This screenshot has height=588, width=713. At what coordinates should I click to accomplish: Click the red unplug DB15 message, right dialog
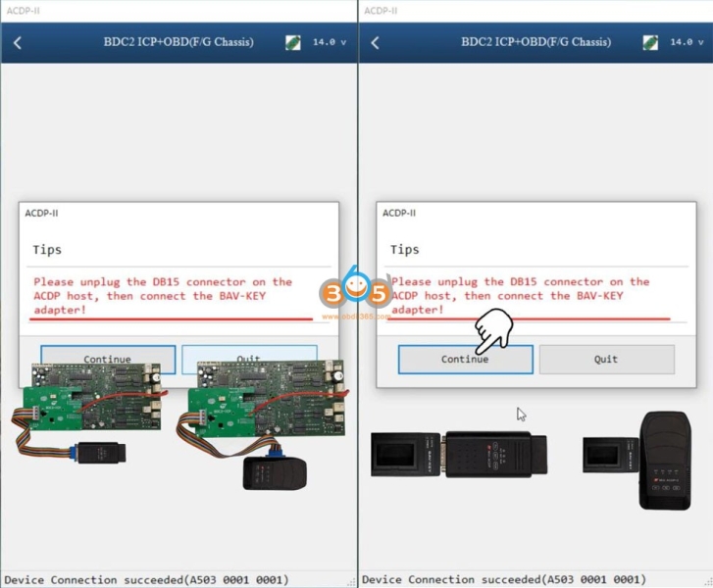(x=520, y=296)
